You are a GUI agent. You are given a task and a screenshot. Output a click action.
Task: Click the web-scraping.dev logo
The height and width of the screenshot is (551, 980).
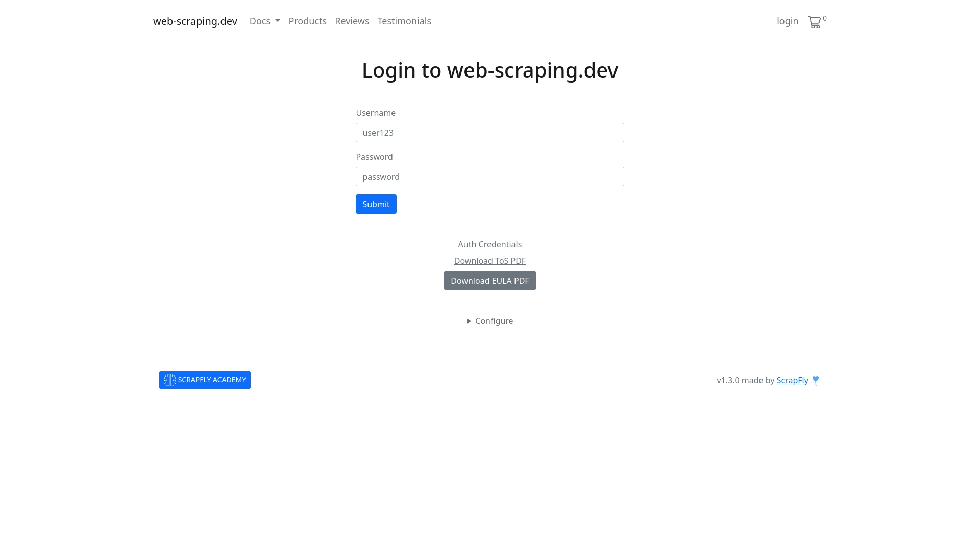coord(194,21)
